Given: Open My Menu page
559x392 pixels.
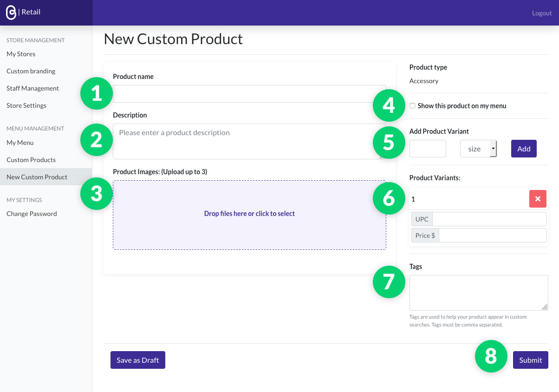Looking at the screenshot, I should click(20, 143).
